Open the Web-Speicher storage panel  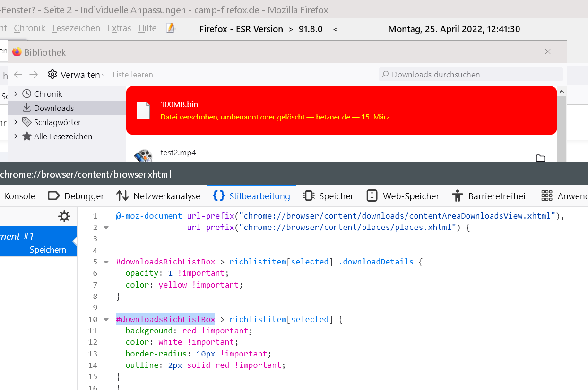(403, 196)
